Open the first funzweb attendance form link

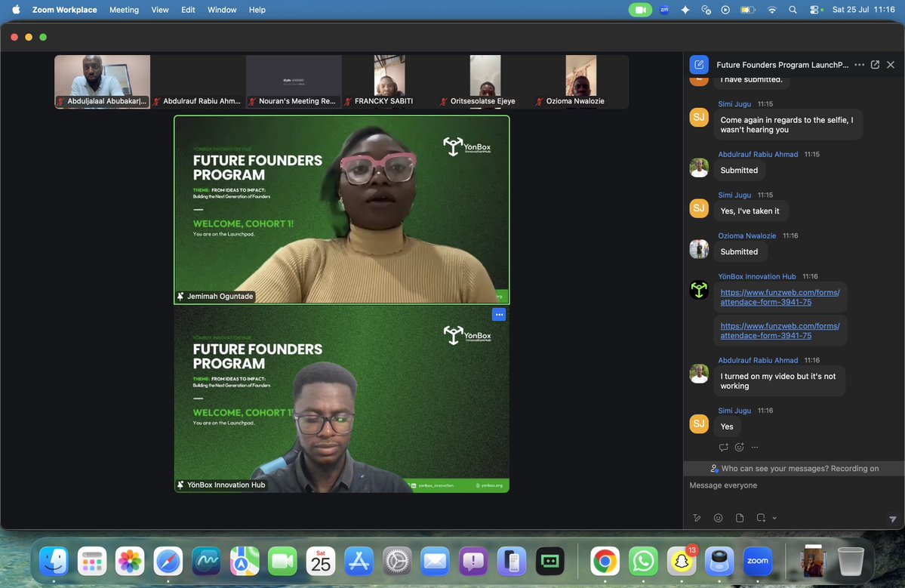[x=780, y=297]
